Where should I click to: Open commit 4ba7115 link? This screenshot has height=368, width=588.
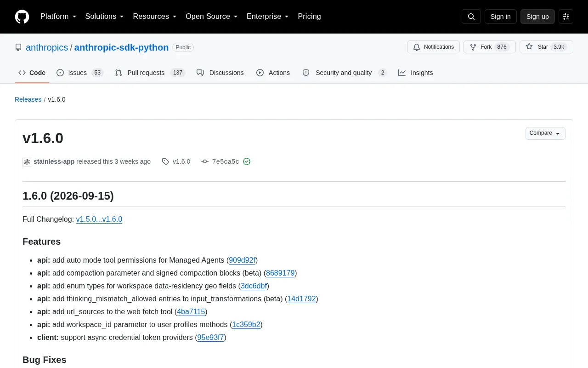point(191,312)
